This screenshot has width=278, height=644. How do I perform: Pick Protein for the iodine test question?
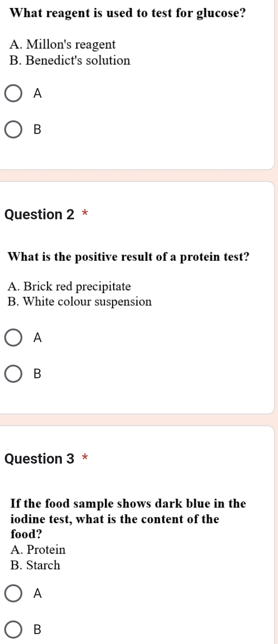(37, 549)
